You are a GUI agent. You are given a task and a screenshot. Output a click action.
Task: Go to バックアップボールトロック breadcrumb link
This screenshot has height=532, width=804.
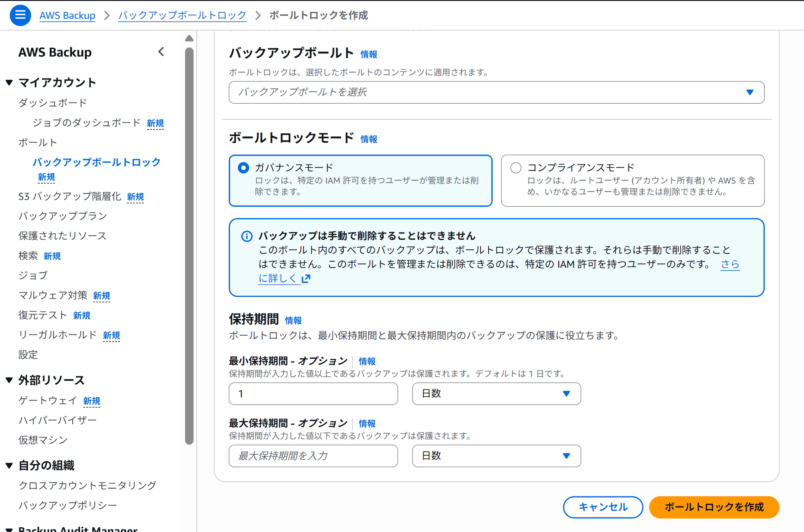click(182, 16)
